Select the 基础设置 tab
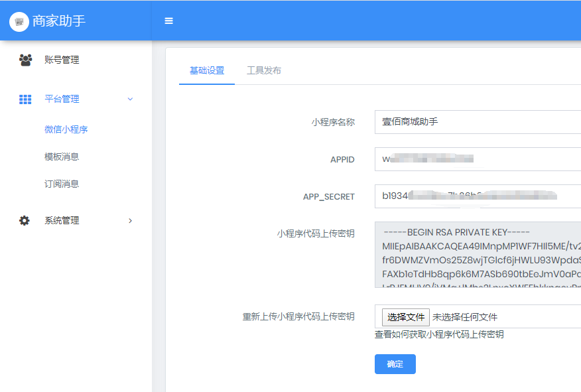The height and width of the screenshot is (392, 581). click(207, 70)
